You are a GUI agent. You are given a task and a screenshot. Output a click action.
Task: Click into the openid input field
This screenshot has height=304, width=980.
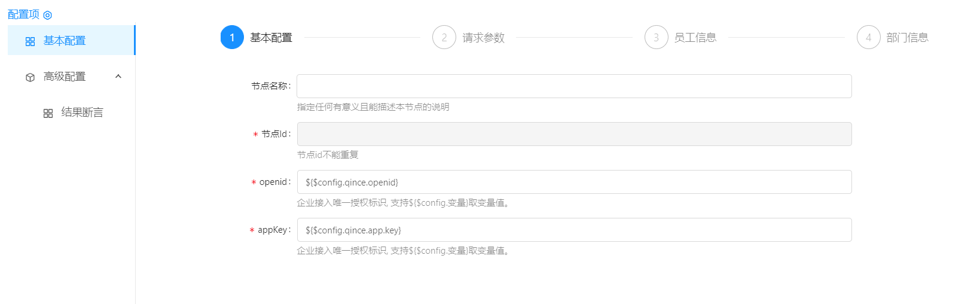point(574,182)
